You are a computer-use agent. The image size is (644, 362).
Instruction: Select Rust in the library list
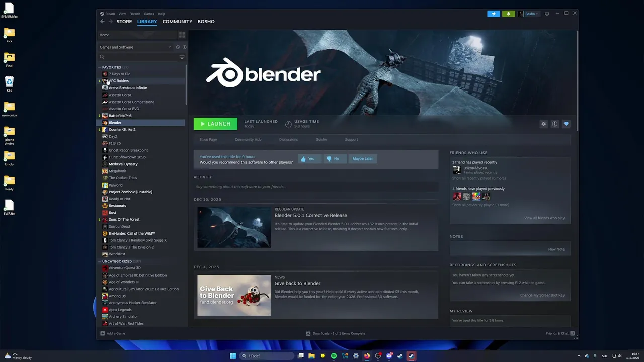(112, 213)
